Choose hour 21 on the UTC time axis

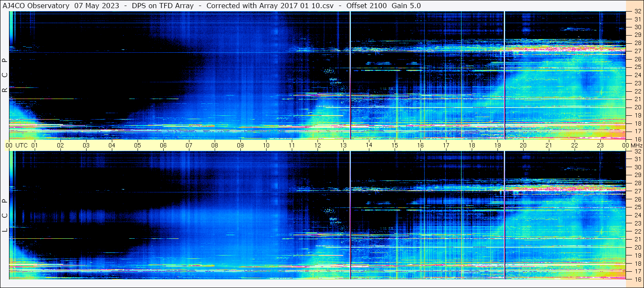click(549, 145)
